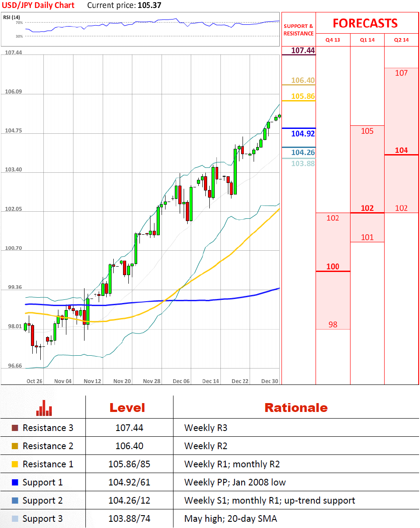
Task: Click the steel-blue Support 2 color swatch
Action: click(x=15, y=501)
